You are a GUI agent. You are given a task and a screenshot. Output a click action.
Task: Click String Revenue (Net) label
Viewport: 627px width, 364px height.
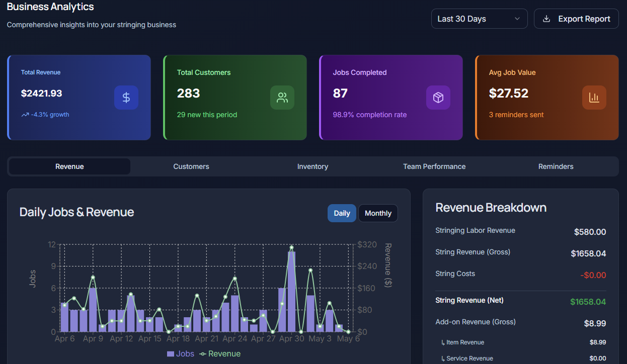click(x=469, y=300)
